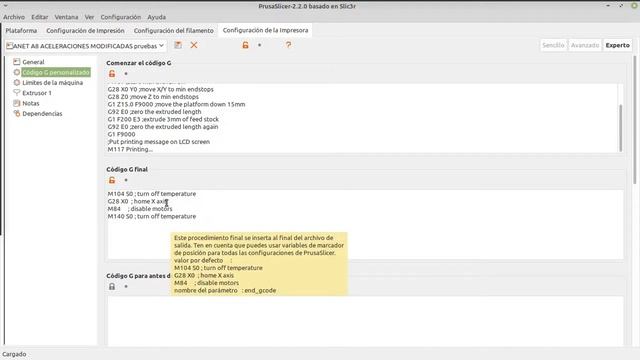Click the 'Cargado' status bar text
Screen dimensions: 640x360
[14, 354]
